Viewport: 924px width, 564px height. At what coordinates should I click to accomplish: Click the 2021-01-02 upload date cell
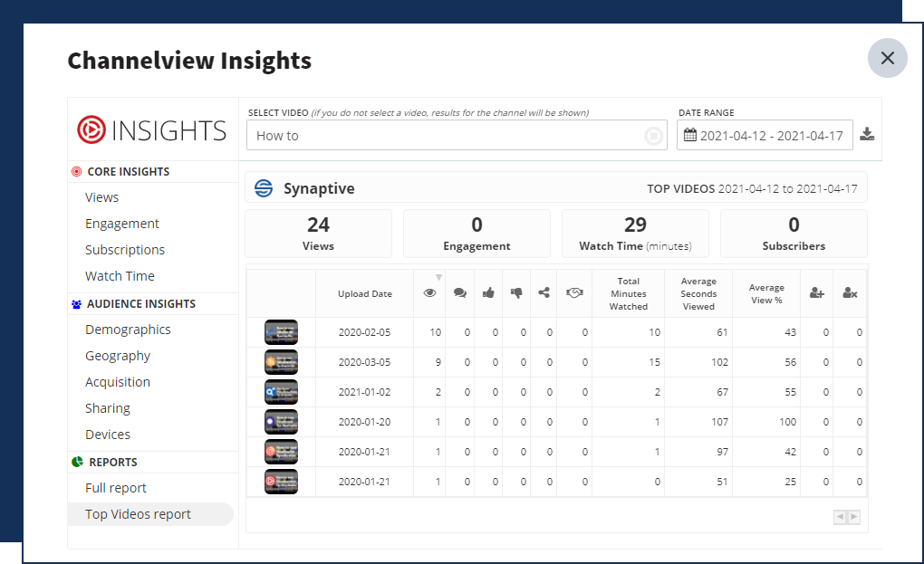point(364,392)
